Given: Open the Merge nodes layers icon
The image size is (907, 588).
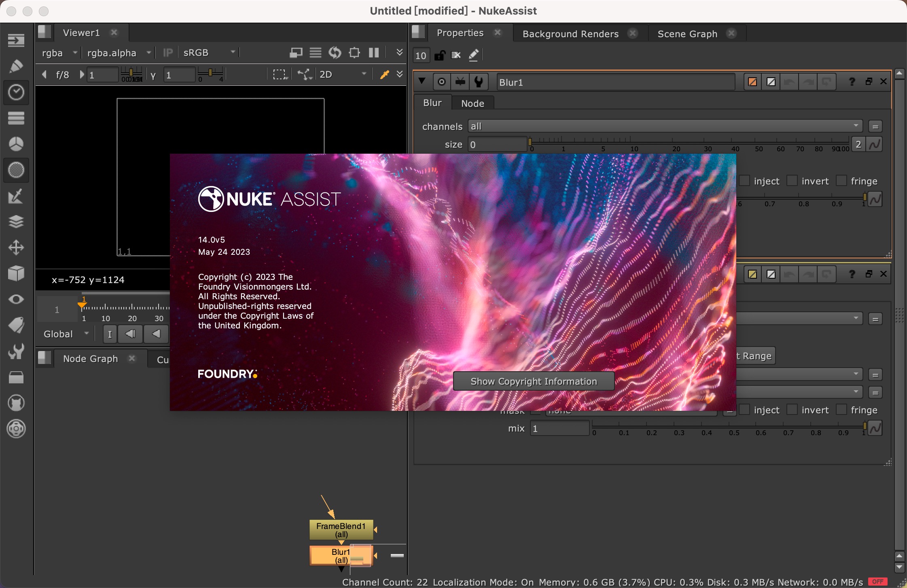Looking at the screenshot, I should coord(16,222).
